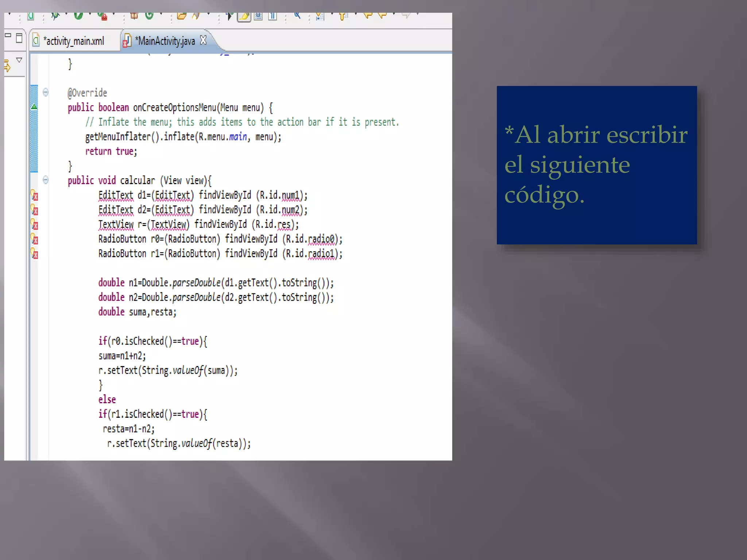This screenshot has height=560, width=747.
Task: Click the Run with toolbox icon
Action: point(102,16)
